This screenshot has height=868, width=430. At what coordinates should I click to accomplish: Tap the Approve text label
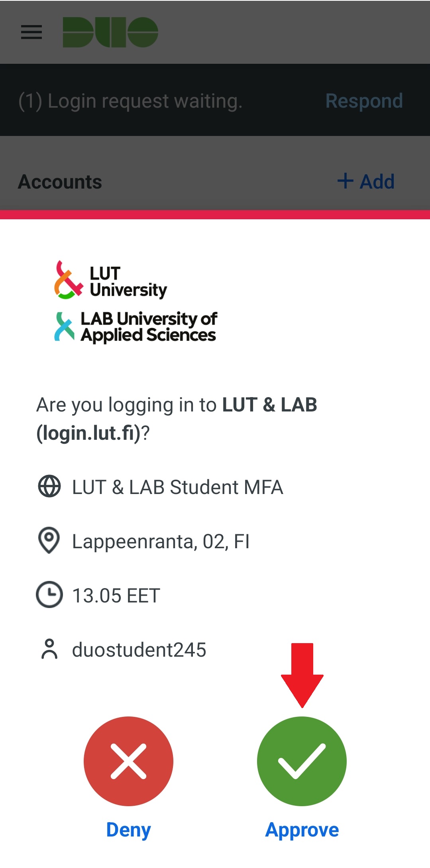(302, 830)
